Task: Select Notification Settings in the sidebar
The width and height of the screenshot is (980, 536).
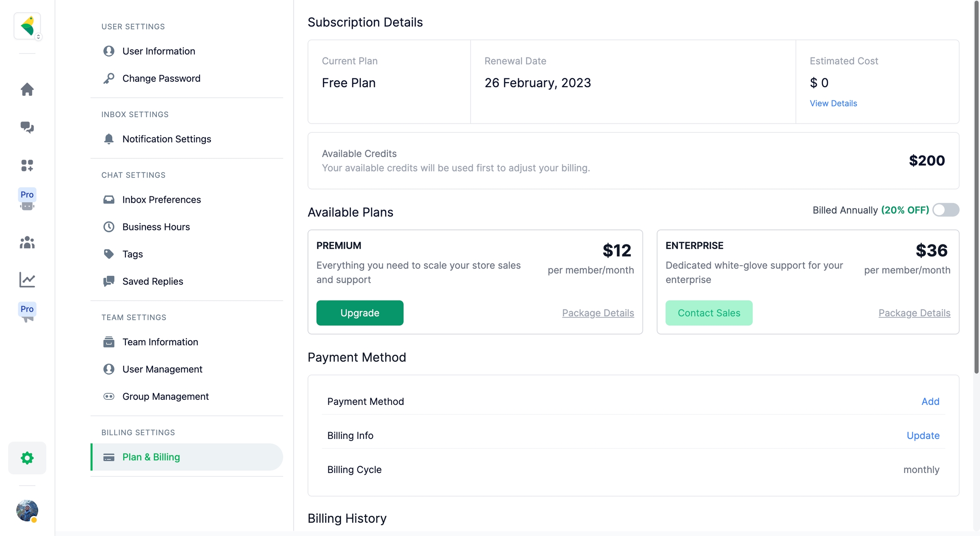Action: [166, 139]
